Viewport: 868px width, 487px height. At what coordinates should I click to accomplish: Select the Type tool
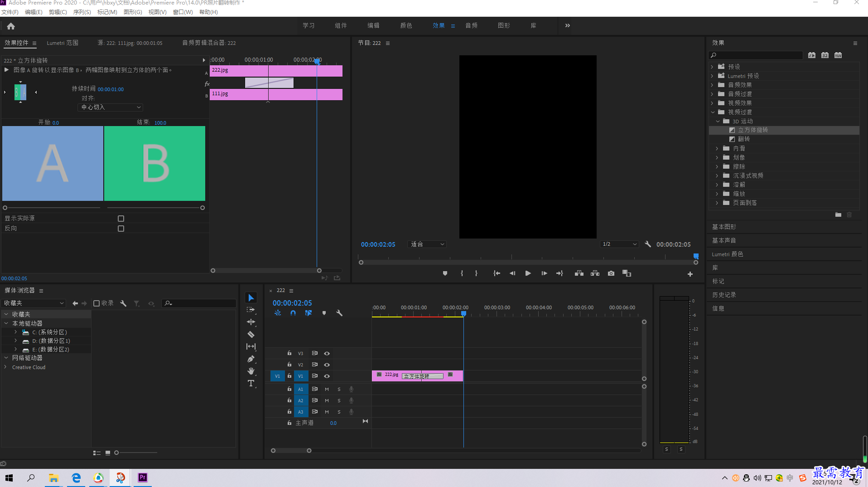251,384
